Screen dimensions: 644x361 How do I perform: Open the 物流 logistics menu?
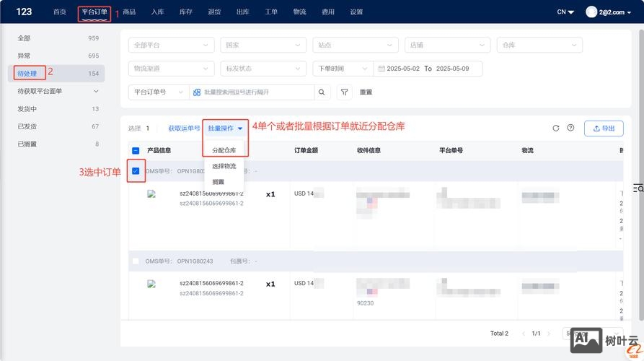[x=299, y=12]
